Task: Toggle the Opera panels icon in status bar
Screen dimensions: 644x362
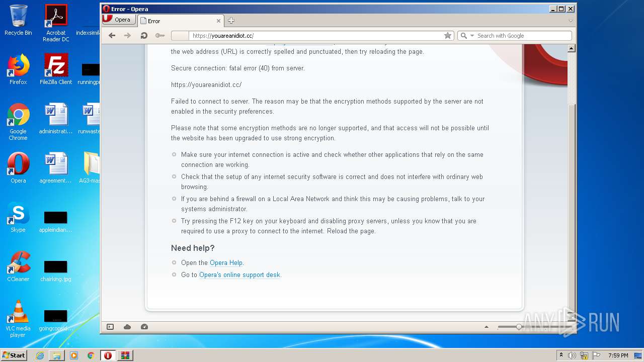Action: click(x=110, y=327)
